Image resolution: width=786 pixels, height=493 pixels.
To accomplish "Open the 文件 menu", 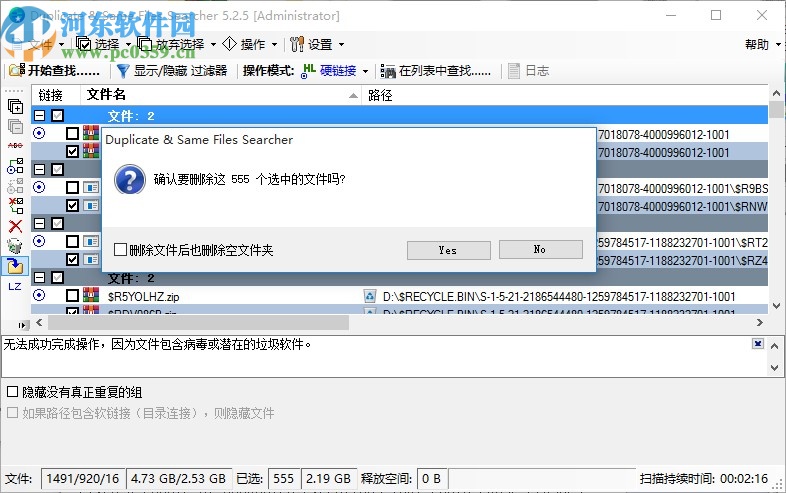I will click(40, 45).
